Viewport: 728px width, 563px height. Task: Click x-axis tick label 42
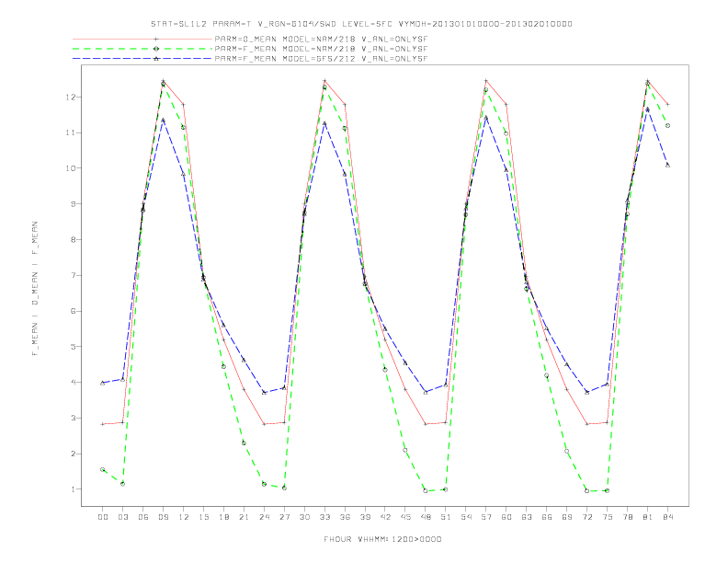pyautogui.click(x=385, y=517)
